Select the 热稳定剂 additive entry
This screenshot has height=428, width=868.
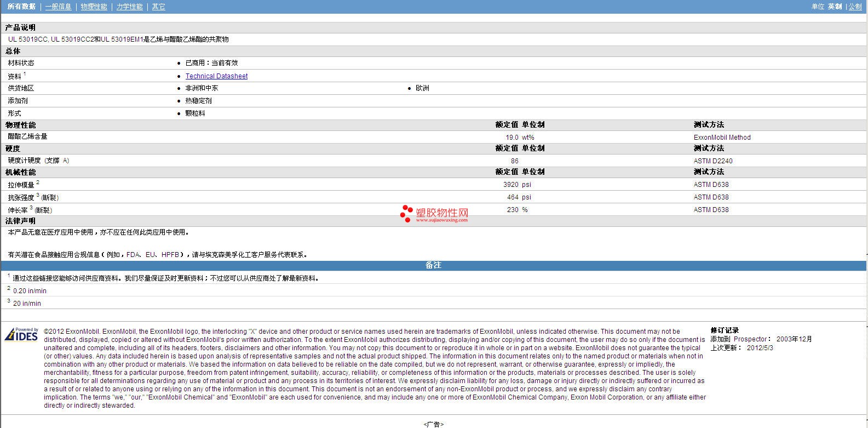click(199, 101)
